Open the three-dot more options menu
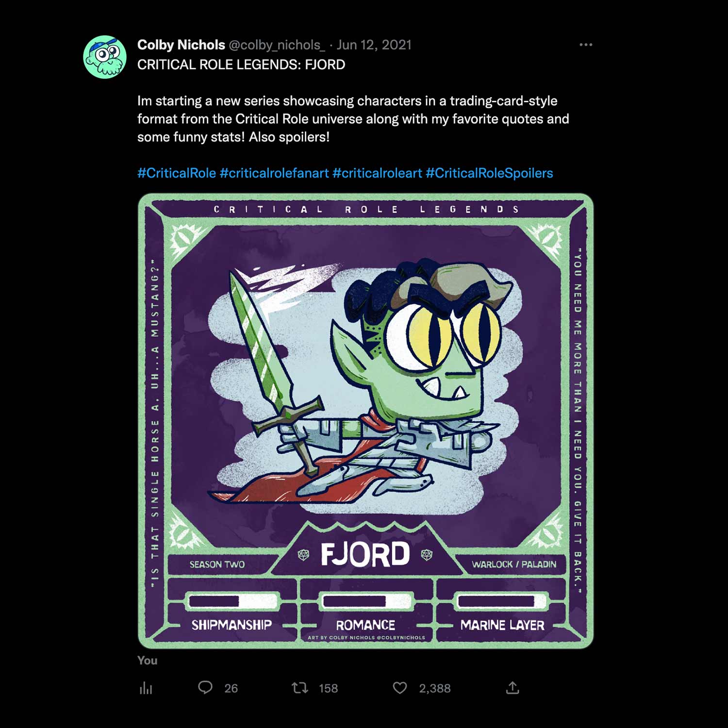Viewport: 728px width, 728px height. point(586,45)
